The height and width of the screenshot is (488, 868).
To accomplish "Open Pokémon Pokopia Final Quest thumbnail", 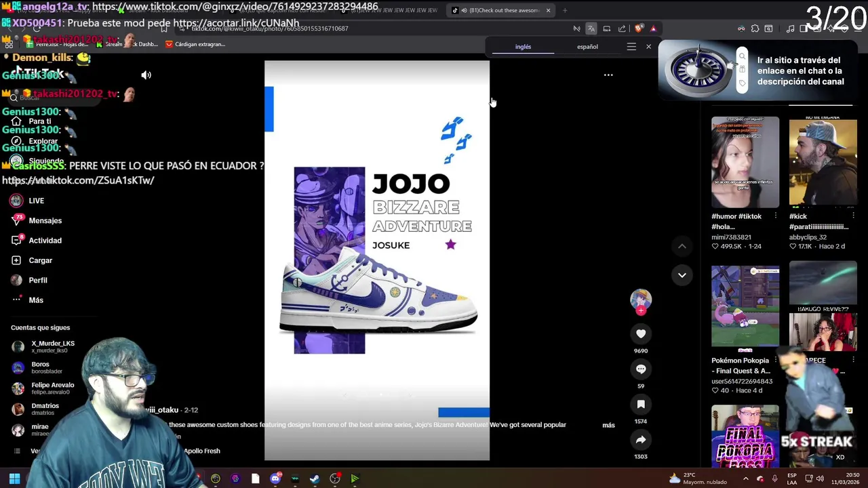I will tap(745, 306).
